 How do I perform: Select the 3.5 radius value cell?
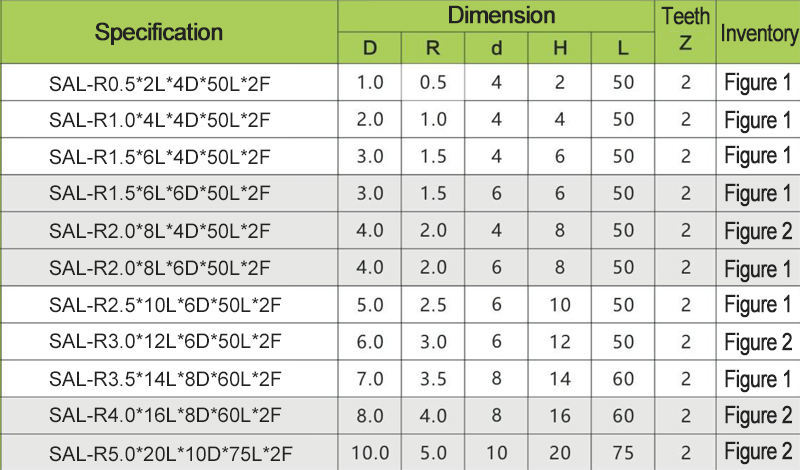tap(434, 379)
